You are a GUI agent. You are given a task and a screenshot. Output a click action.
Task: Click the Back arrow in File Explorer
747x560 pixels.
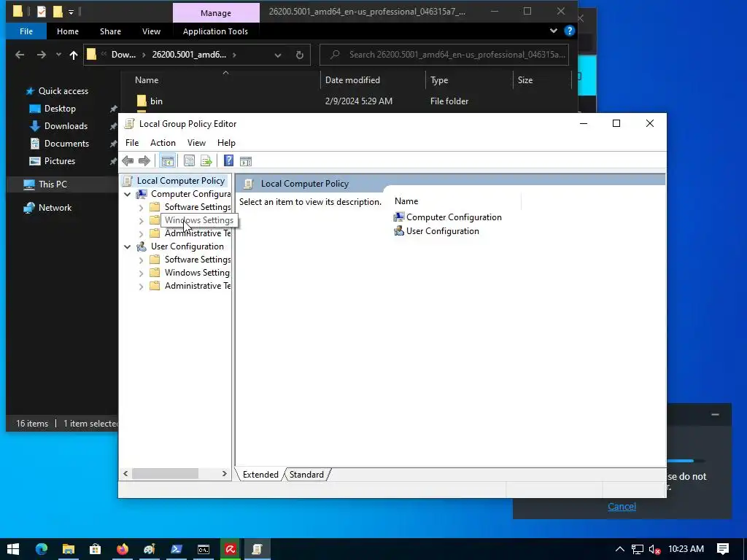click(x=20, y=55)
